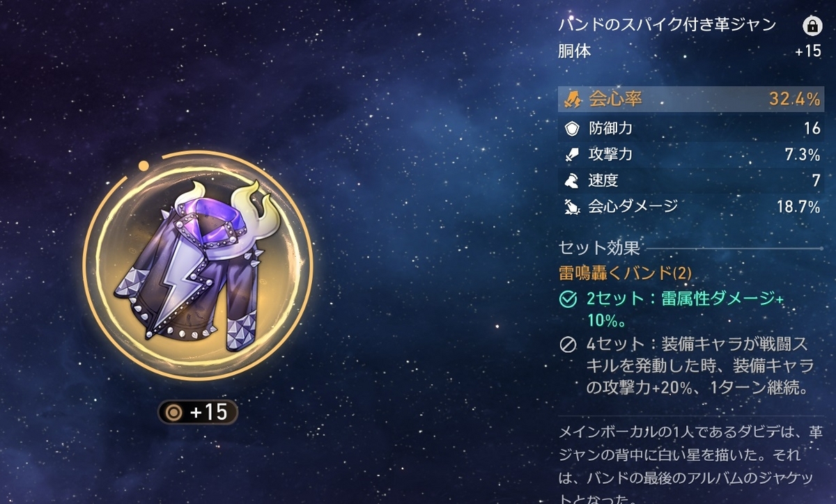836x504 pixels.
Task: Click the 速度 boot icon
Action: [570, 180]
